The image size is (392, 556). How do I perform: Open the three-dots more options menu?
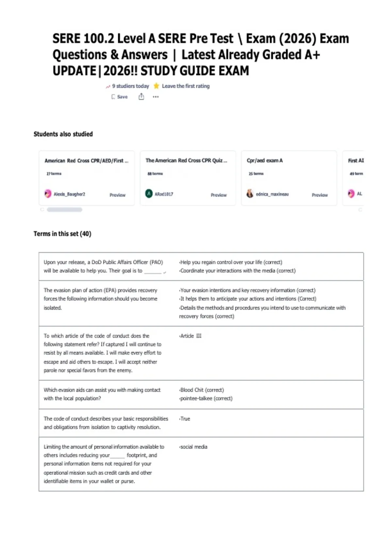click(x=156, y=97)
